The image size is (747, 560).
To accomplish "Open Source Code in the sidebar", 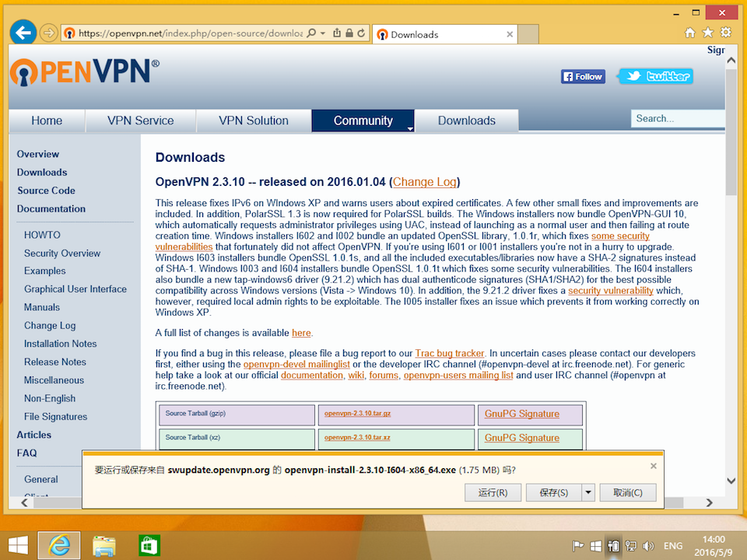I will tap(46, 191).
